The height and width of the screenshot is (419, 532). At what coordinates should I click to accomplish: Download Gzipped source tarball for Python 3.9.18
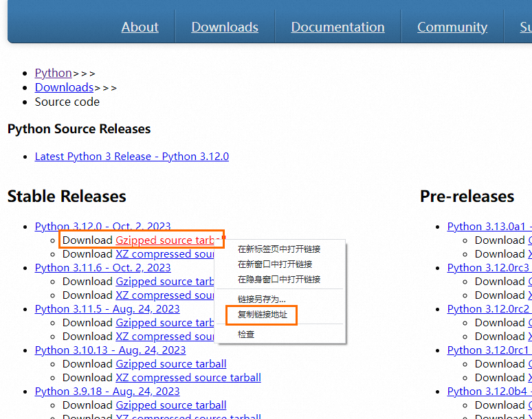point(171,405)
